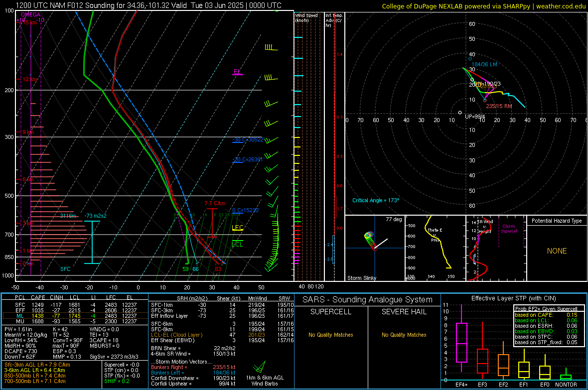
Task: Click the 'MBURST = 0' value
Action: coord(104,346)
